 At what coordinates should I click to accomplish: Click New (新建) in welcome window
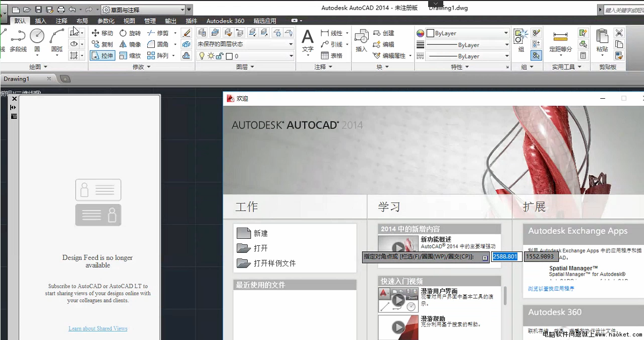click(253, 233)
